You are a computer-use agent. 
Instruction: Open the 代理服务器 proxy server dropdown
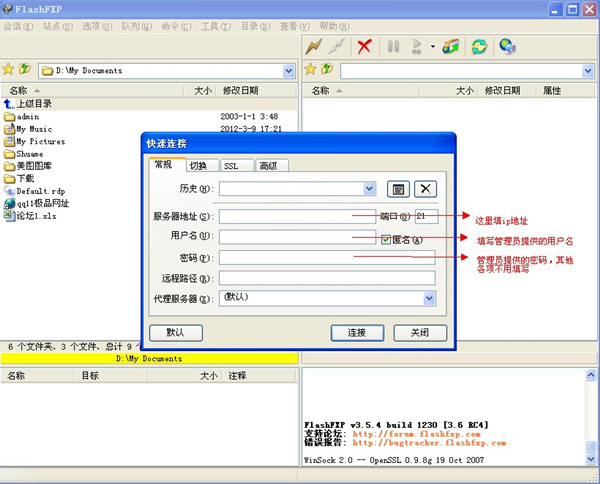[x=429, y=298]
